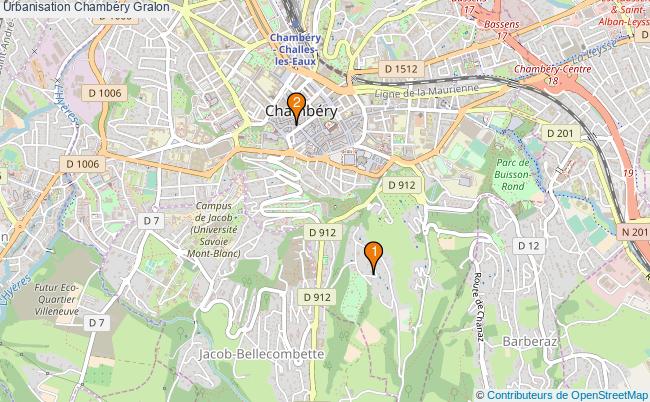
Task: Click the D 912 shield near Buisson-Rond
Action: click(x=402, y=185)
